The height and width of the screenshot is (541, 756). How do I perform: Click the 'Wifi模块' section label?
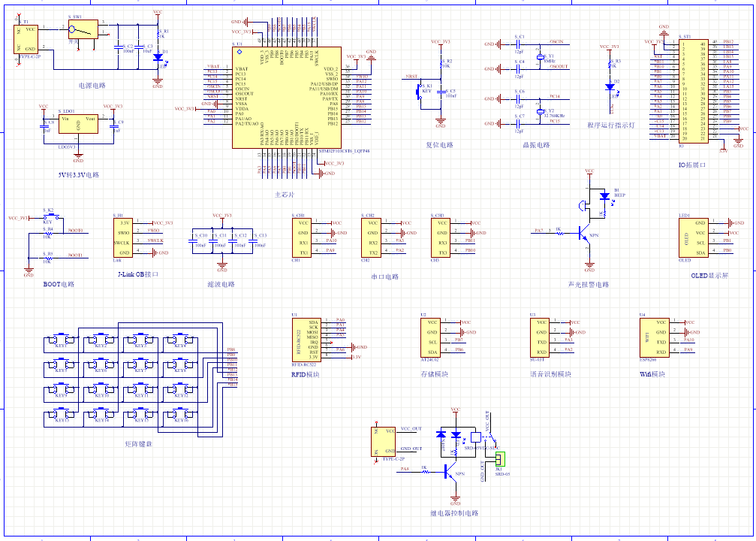pos(652,374)
